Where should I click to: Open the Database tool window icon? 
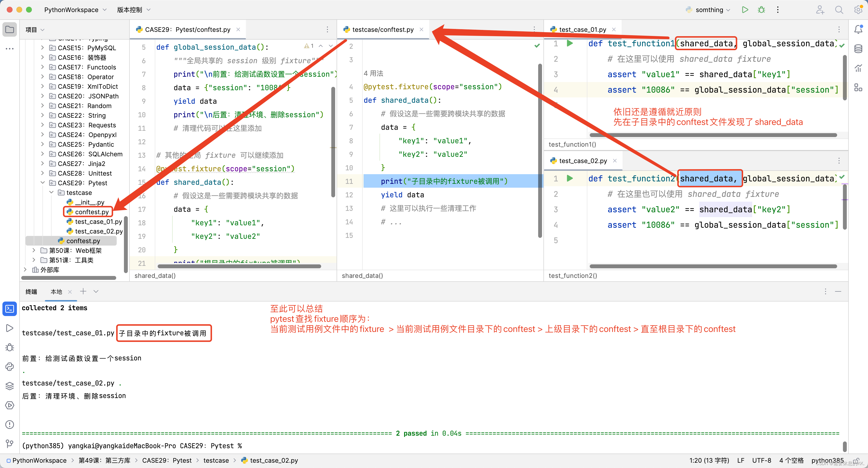coord(858,49)
